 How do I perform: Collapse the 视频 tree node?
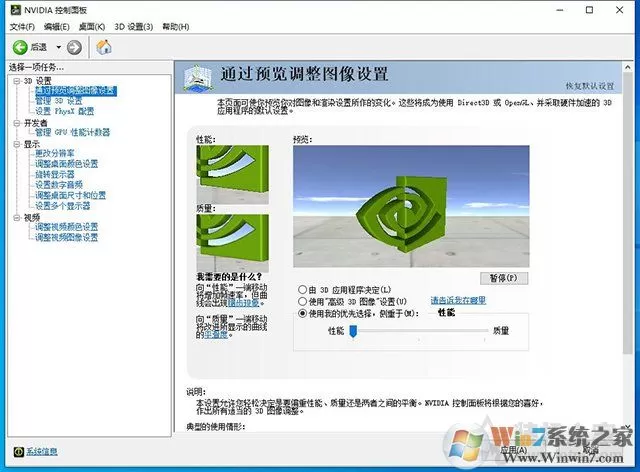click(x=17, y=218)
